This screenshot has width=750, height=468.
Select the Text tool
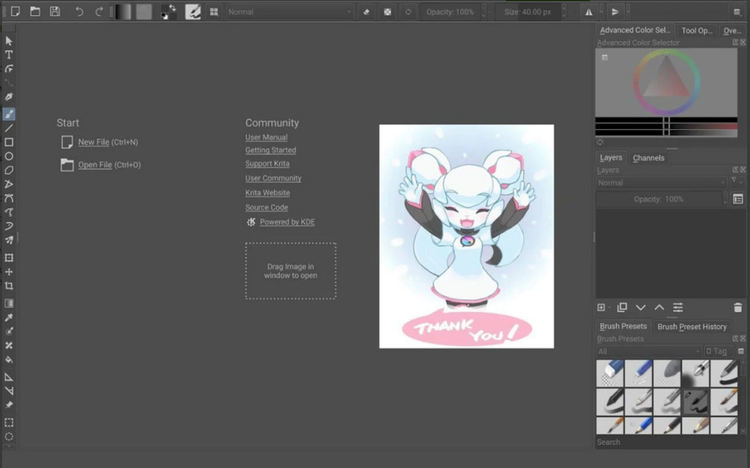(9, 55)
